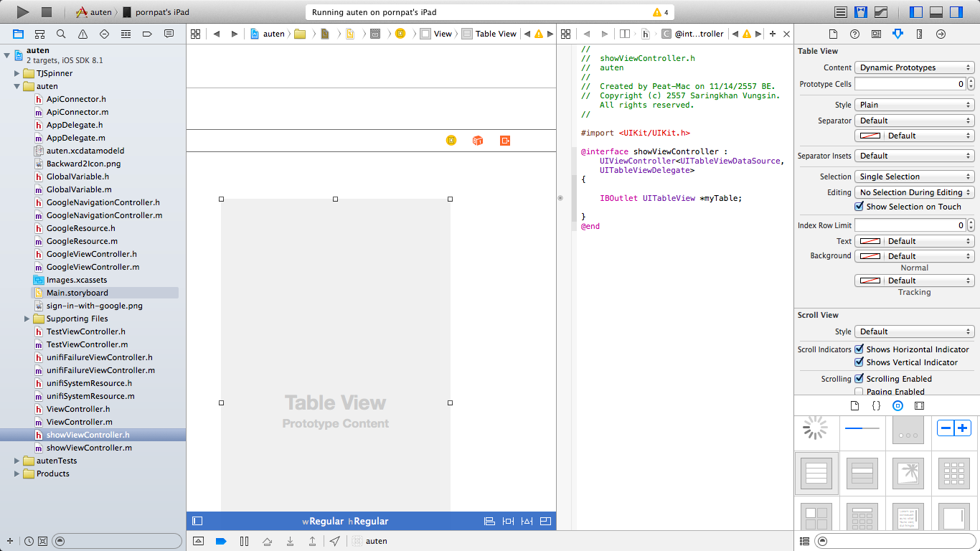The width and height of the screenshot is (980, 551).
Task: Switch to the Assistant editor mode
Action: click(x=861, y=12)
